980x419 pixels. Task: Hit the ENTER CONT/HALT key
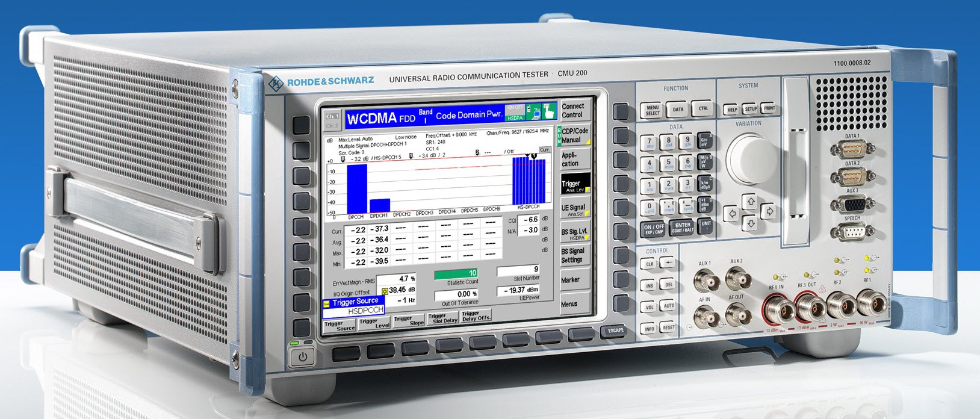tap(682, 227)
